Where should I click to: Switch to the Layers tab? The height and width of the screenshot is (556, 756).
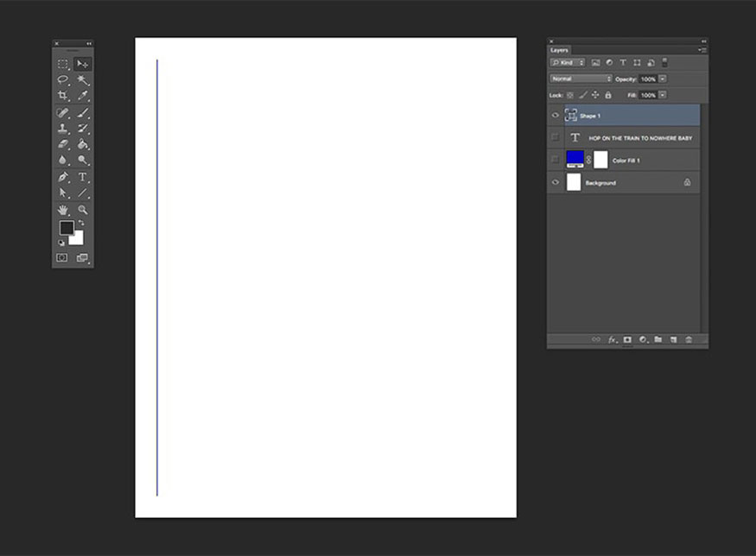click(559, 50)
